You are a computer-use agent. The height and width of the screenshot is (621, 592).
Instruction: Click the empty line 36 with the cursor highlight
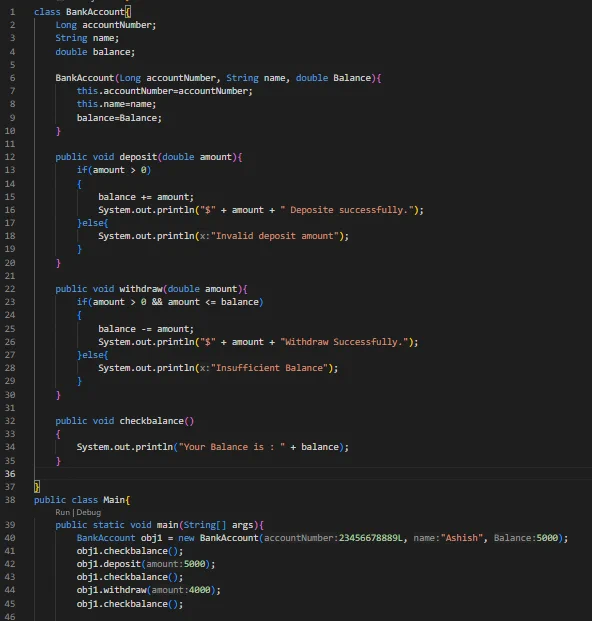click(x=313, y=474)
